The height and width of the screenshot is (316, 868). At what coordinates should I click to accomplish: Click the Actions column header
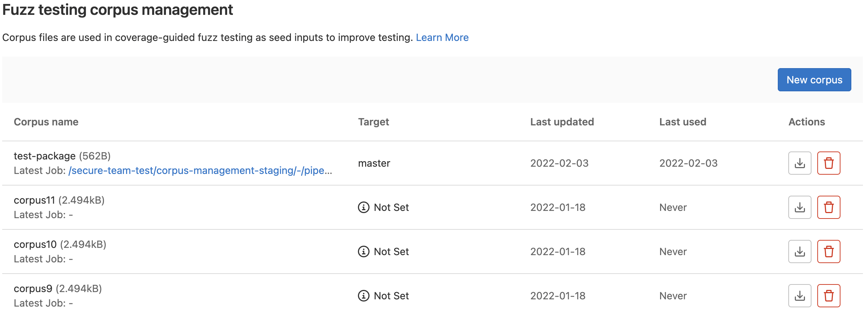[807, 122]
